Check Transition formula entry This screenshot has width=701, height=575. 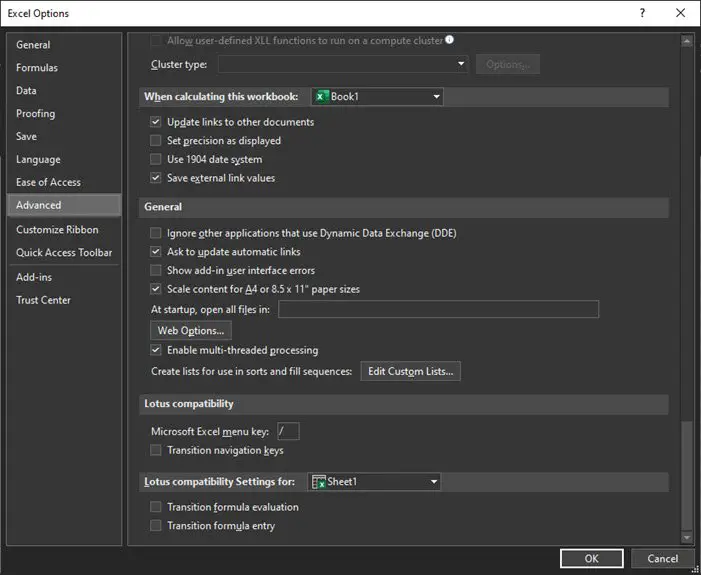156,526
